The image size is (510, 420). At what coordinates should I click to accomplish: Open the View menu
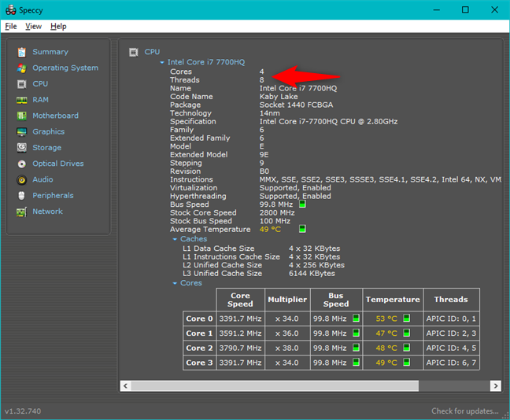click(34, 26)
